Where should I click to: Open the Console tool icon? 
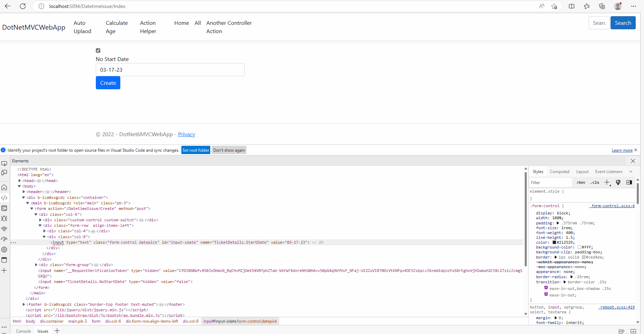[x=4, y=208]
